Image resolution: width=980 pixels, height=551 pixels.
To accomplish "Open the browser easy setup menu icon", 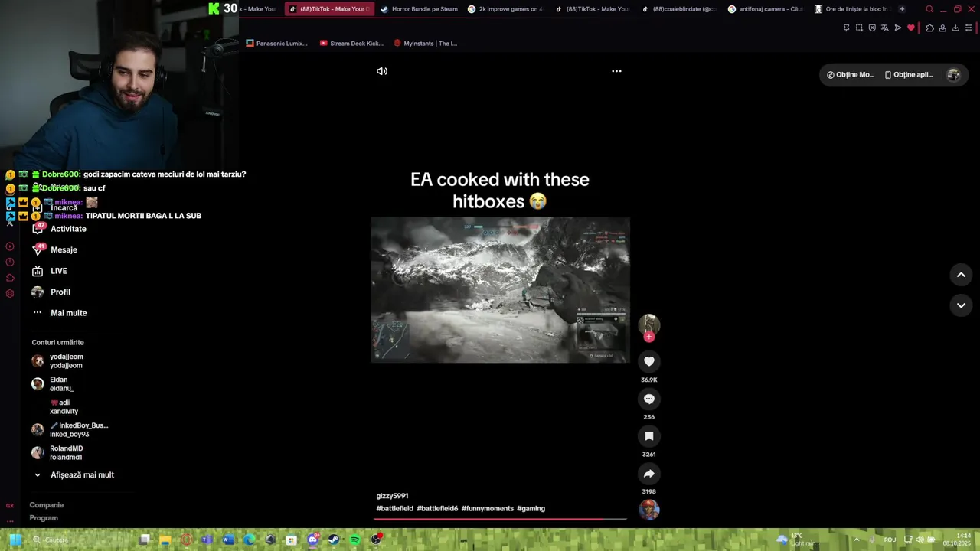I will click(969, 28).
